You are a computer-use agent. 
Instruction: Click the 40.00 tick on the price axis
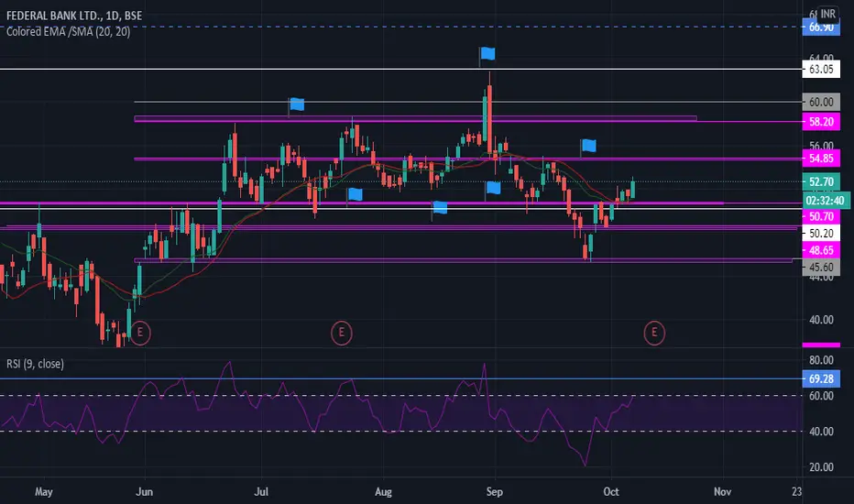pos(821,320)
